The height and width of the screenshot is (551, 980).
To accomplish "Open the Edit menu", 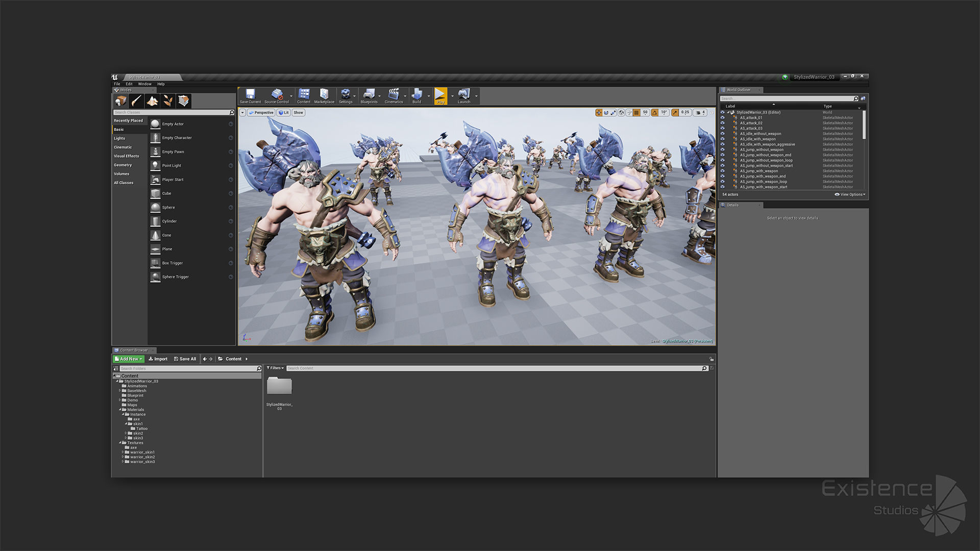I will pyautogui.click(x=129, y=84).
